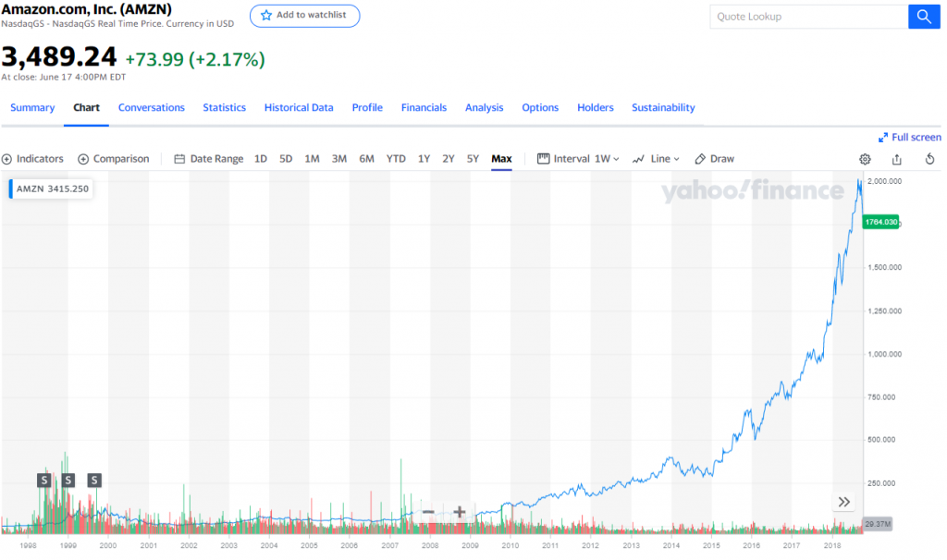
Task: Open the Options tab
Action: (x=540, y=107)
